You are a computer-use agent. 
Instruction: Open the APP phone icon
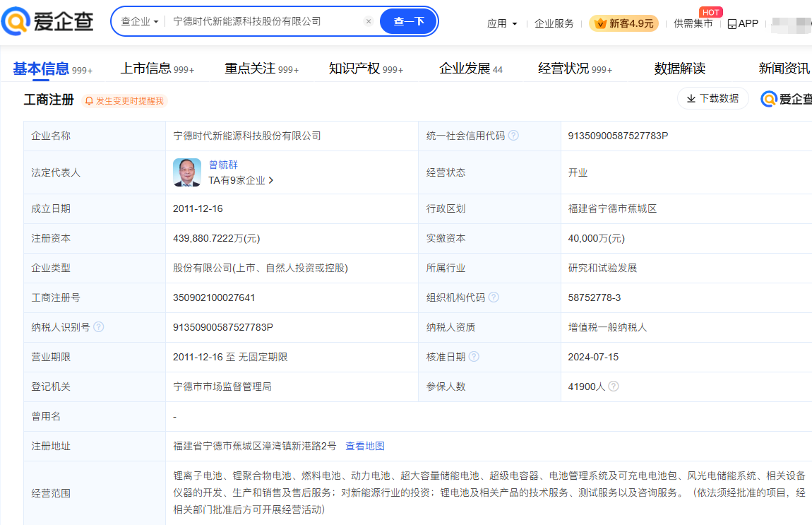coord(732,24)
